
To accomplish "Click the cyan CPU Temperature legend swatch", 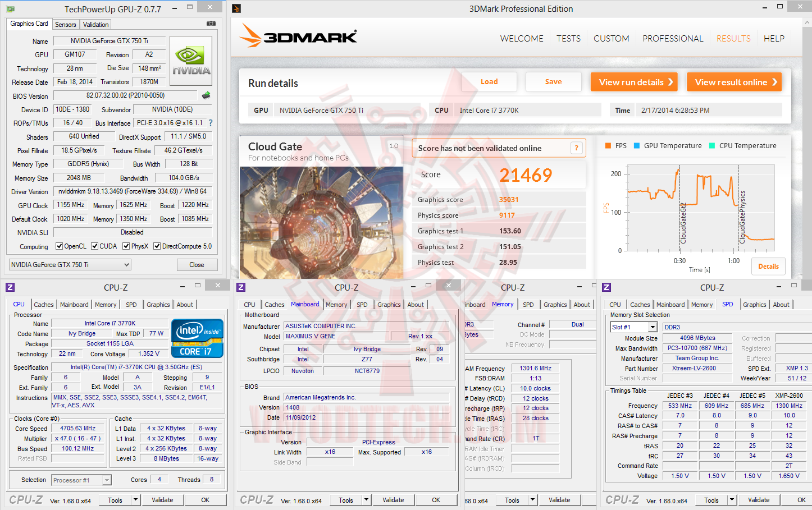I will click(x=712, y=146).
